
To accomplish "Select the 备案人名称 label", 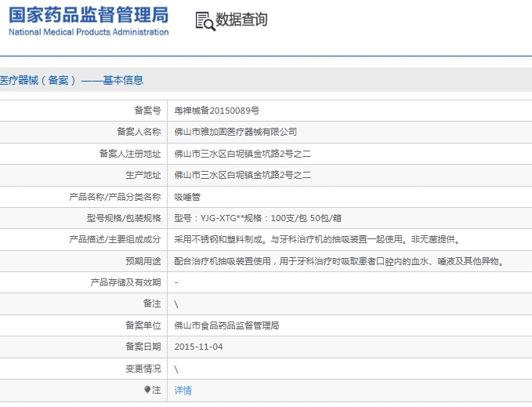I will pos(139,132).
